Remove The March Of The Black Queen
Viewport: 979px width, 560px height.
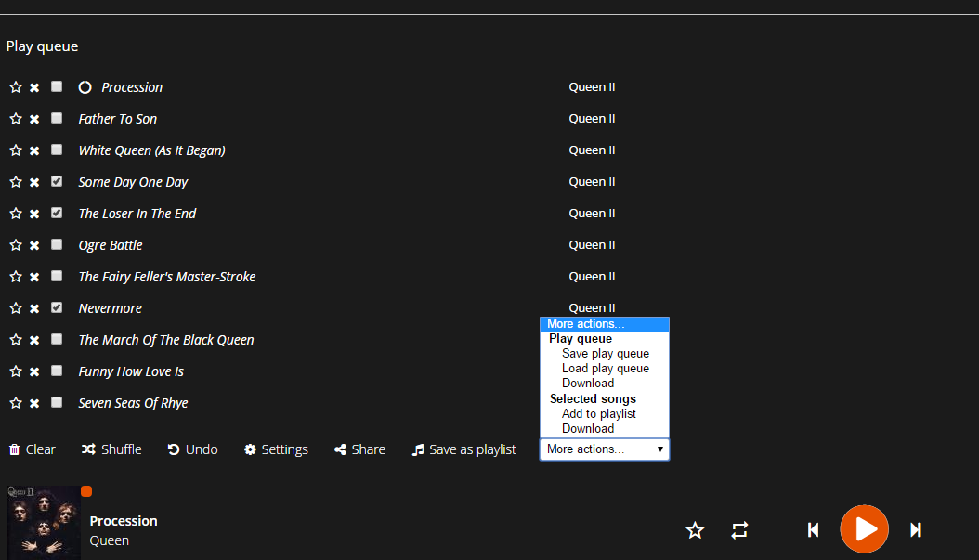pyautogui.click(x=34, y=340)
